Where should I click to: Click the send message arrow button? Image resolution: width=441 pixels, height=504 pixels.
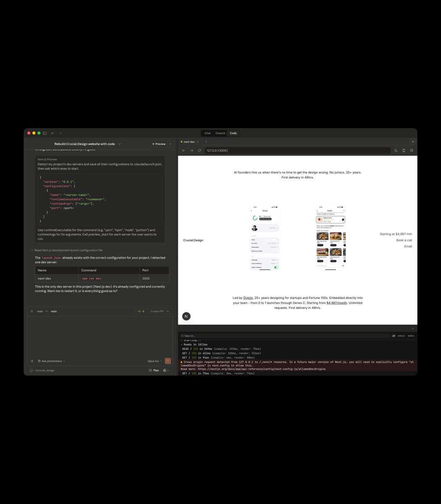[x=168, y=361]
